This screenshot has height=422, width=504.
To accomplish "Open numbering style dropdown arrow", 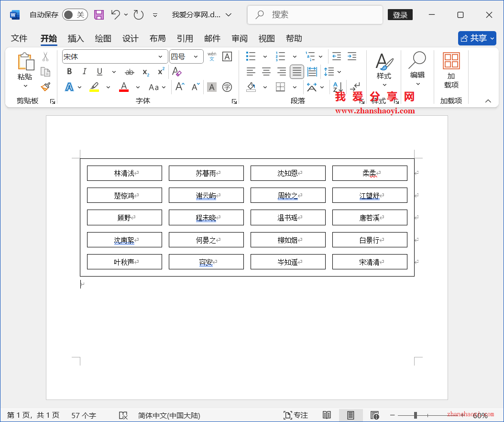I will click(295, 56).
